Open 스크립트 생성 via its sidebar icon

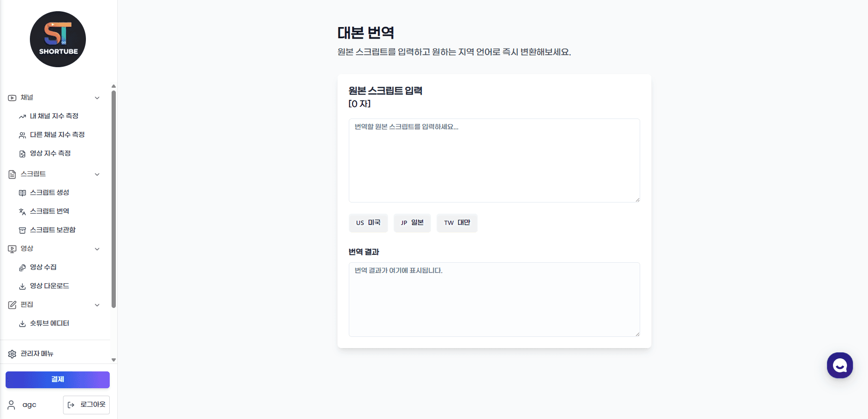(22, 192)
